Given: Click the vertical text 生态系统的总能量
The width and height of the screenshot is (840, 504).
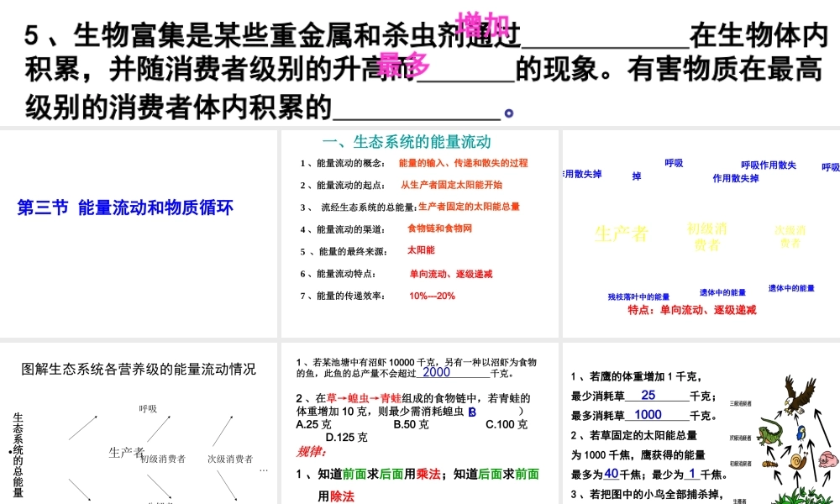Looking at the screenshot, I should pos(18,455).
